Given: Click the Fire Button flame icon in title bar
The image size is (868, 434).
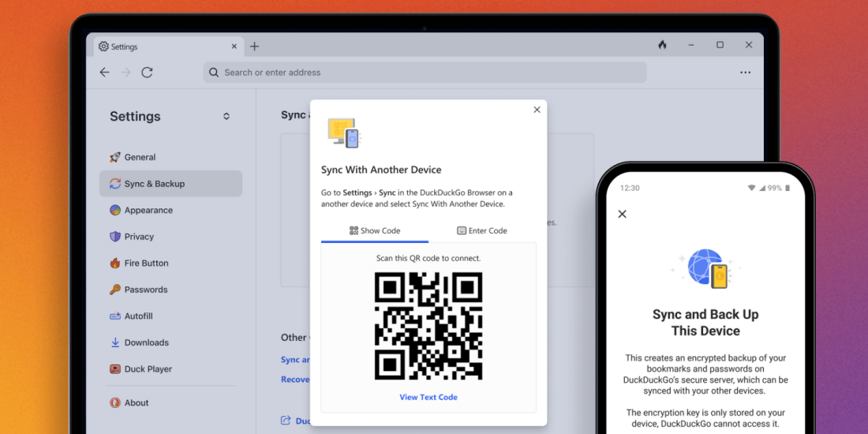Looking at the screenshot, I should click(662, 45).
